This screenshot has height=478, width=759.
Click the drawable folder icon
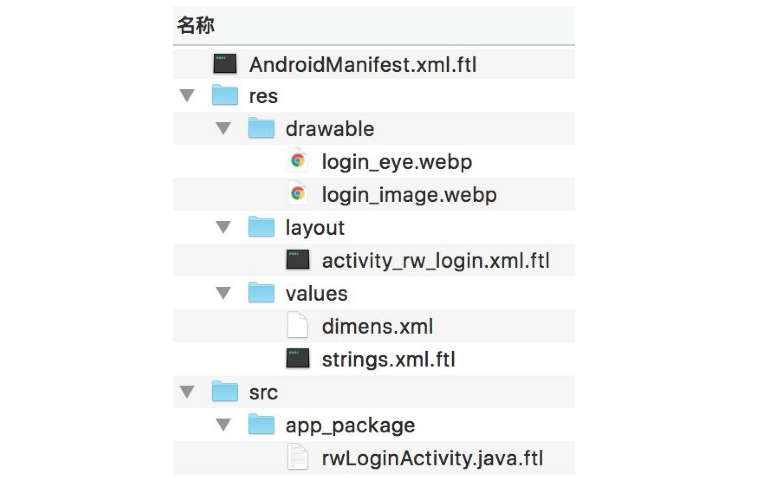pyautogui.click(x=261, y=129)
